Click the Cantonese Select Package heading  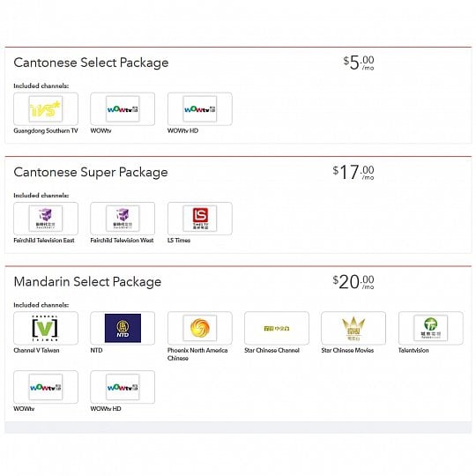pos(91,63)
